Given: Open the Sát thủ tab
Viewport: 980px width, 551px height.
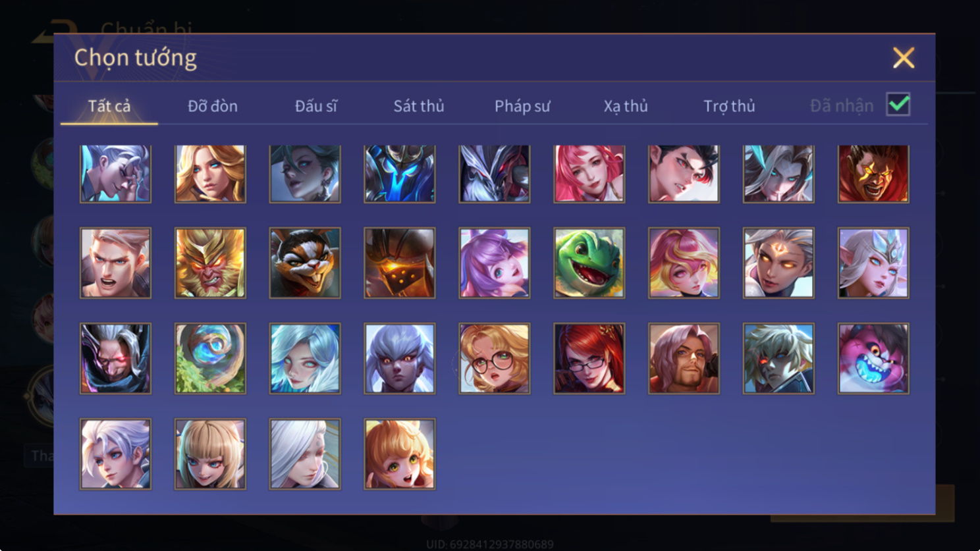Looking at the screenshot, I should (x=419, y=106).
